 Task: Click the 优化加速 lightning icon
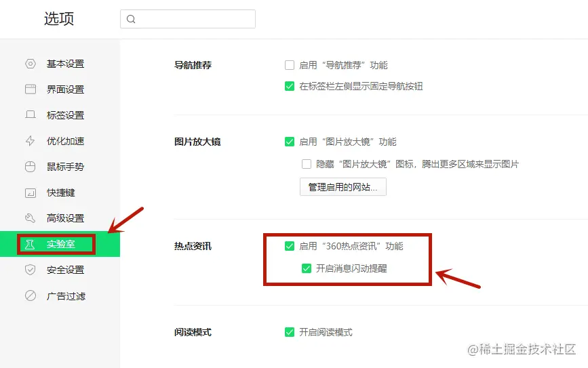(x=31, y=141)
